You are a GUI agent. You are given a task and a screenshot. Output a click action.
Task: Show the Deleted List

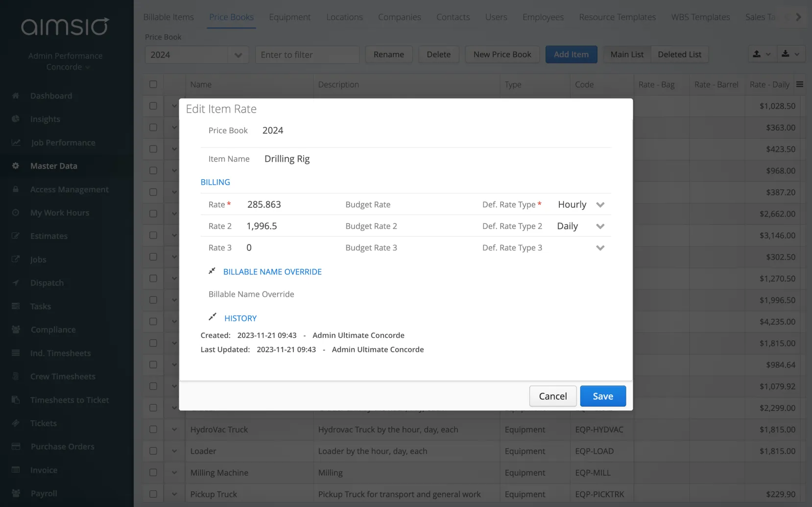pyautogui.click(x=679, y=54)
